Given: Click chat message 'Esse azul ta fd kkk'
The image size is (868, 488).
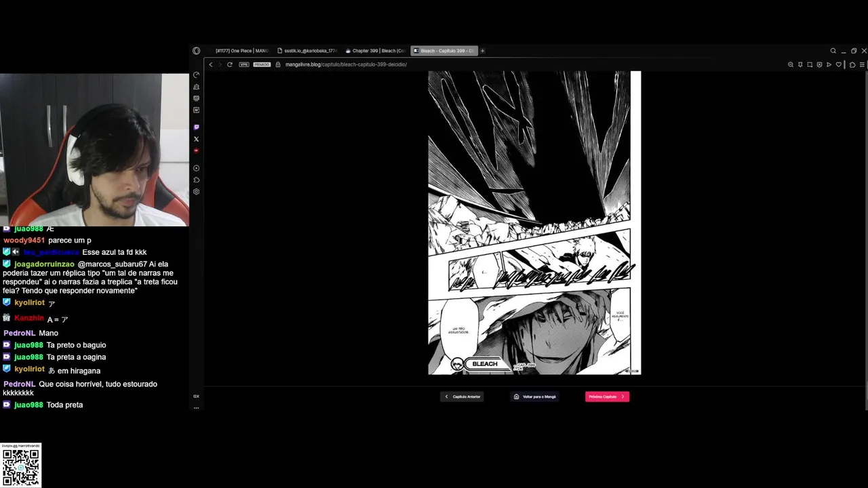Looking at the screenshot, I should [x=114, y=252].
